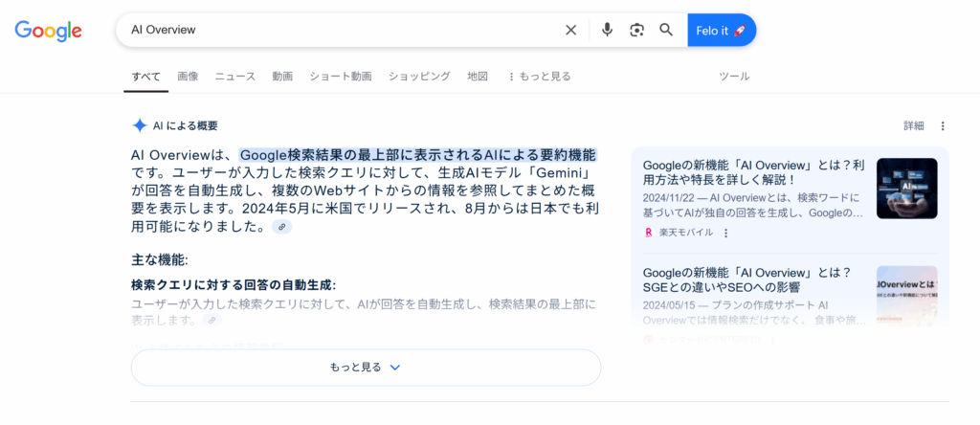
Task: Open Google Lens image search icon
Action: (x=636, y=30)
